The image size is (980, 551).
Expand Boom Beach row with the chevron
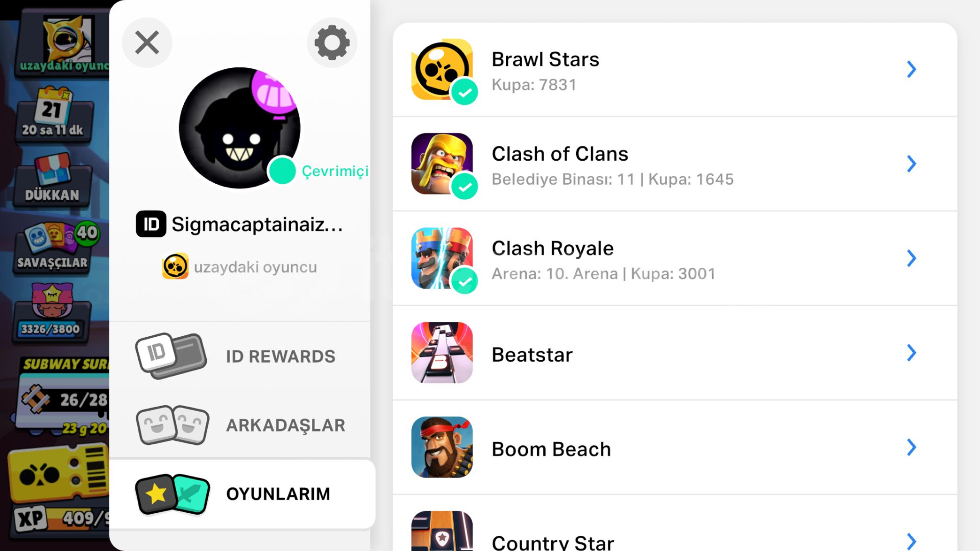[x=912, y=447]
